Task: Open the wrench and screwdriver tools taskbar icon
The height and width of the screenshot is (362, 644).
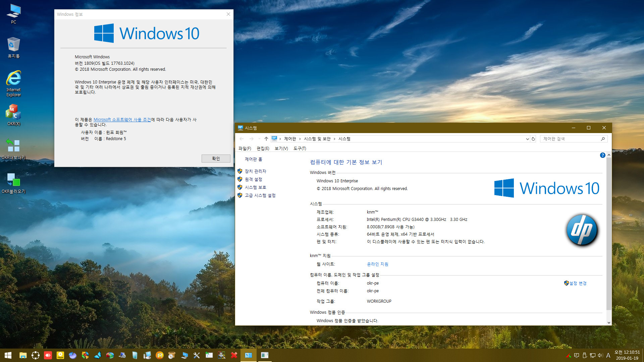Action: click(x=197, y=355)
